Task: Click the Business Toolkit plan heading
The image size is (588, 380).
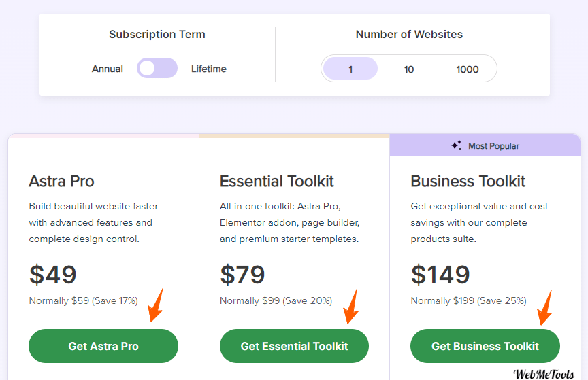Action: tap(468, 182)
